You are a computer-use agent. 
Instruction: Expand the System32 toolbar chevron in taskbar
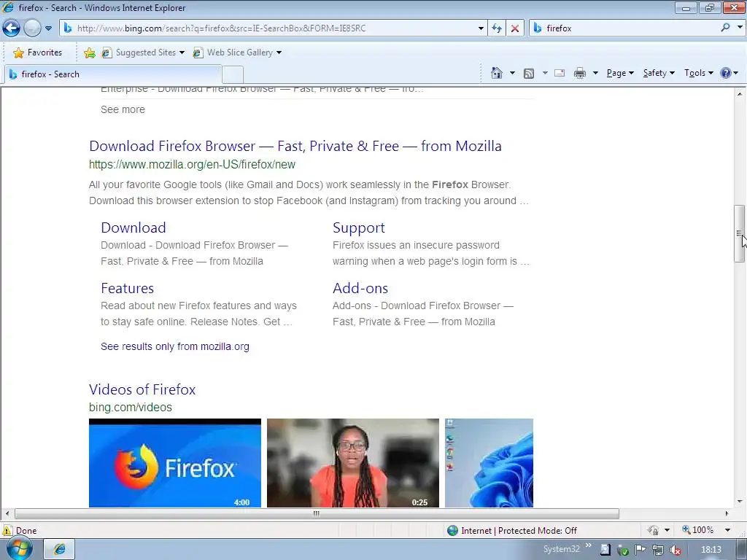(589, 545)
